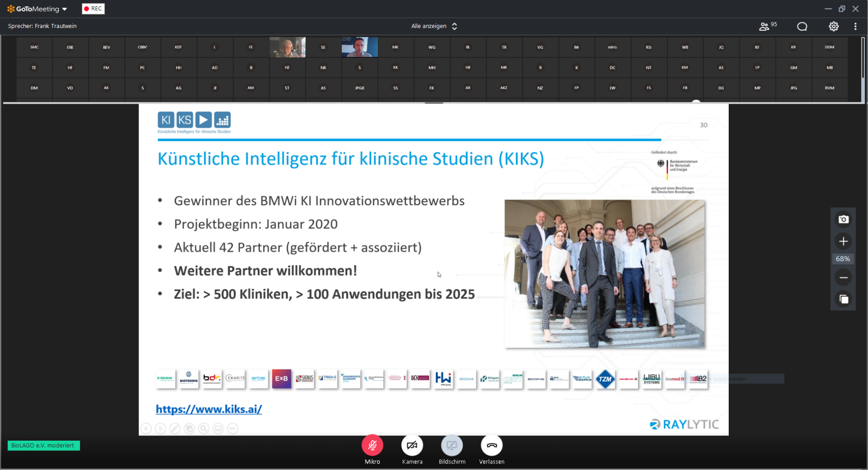Image resolution: width=868 pixels, height=470 pixels.
Task: Toggle Bildschirm screen sharing
Action: tap(452, 445)
